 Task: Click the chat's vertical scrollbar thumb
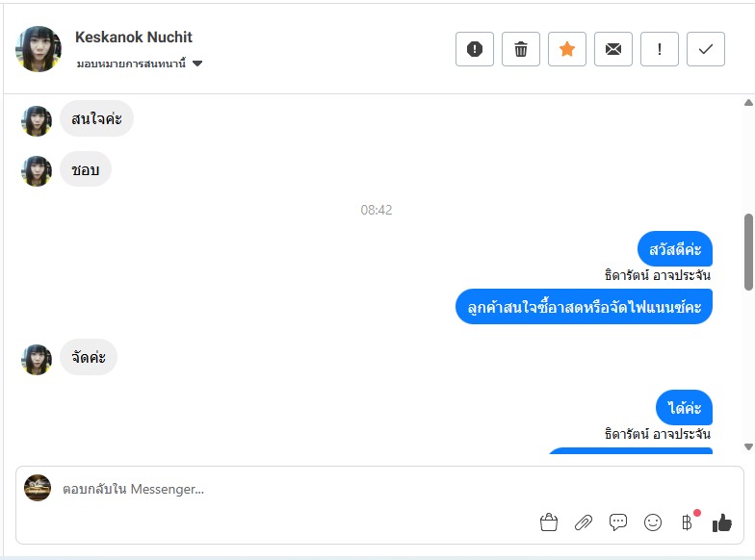[748, 250]
